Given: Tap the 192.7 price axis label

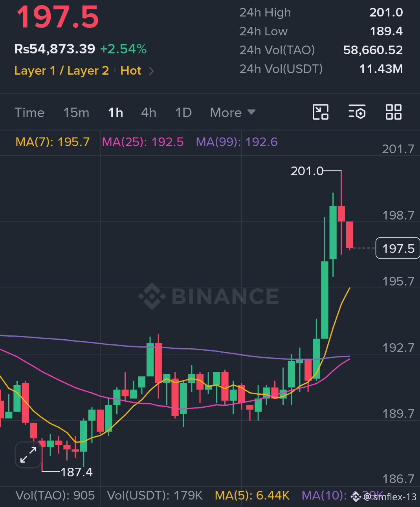Looking at the screenshot, I should coord(398,348).
